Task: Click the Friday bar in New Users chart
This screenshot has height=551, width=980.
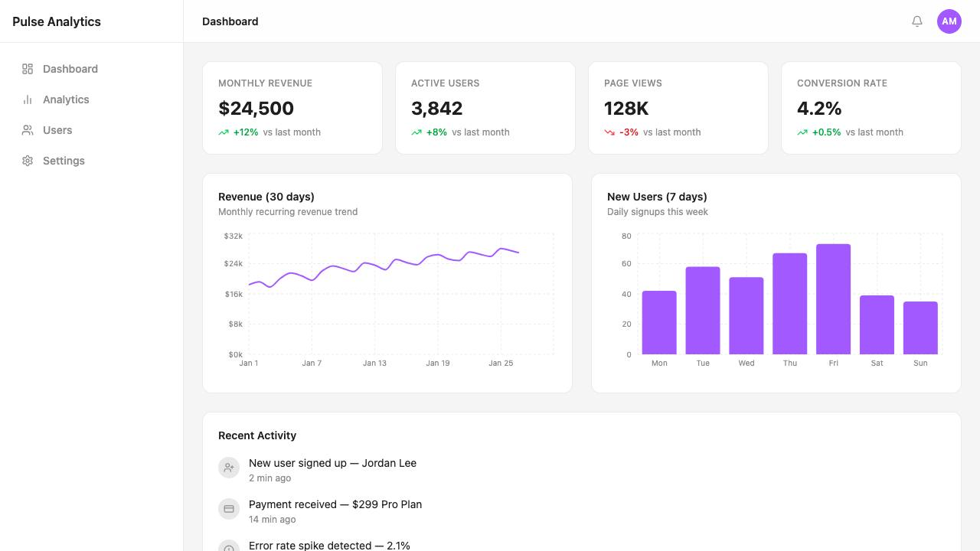Action: 833,299
